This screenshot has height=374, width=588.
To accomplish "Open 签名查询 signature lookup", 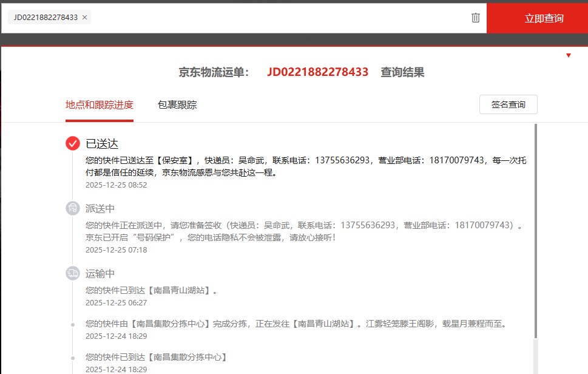I will click(508, 104).
